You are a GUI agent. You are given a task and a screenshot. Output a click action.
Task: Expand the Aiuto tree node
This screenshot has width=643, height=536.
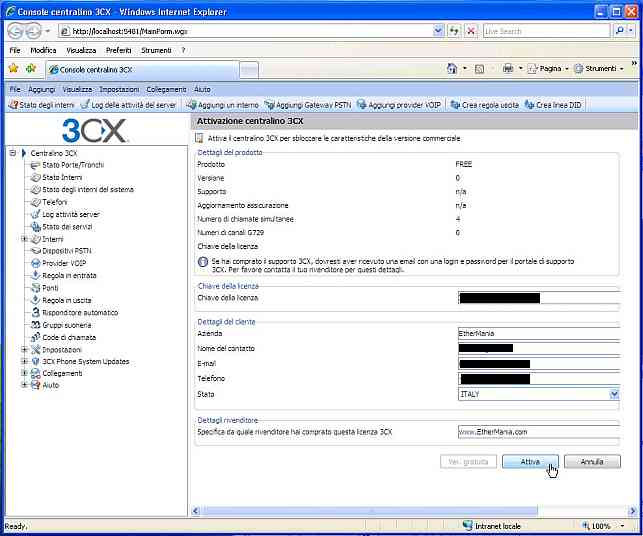24,385
